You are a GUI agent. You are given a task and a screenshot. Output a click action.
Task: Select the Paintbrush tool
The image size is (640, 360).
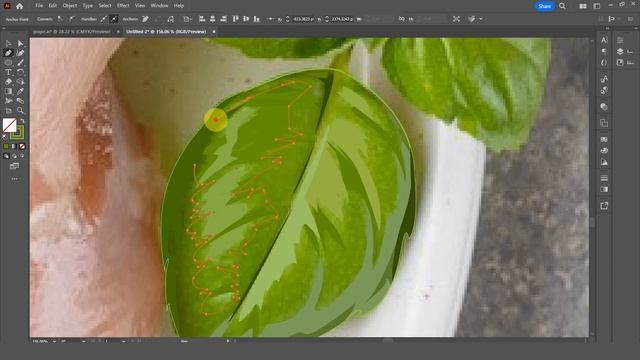coord(20,62)
